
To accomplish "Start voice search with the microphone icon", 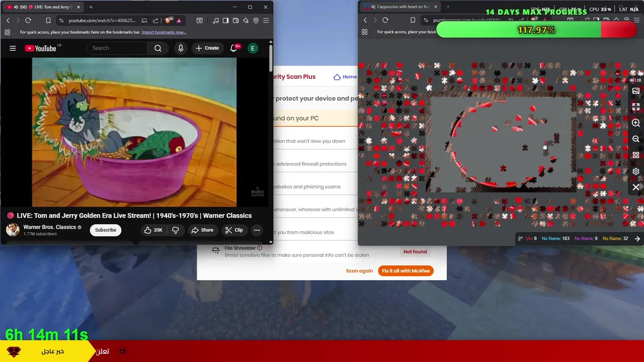I will pyautogui.click(x=181, y=48).
